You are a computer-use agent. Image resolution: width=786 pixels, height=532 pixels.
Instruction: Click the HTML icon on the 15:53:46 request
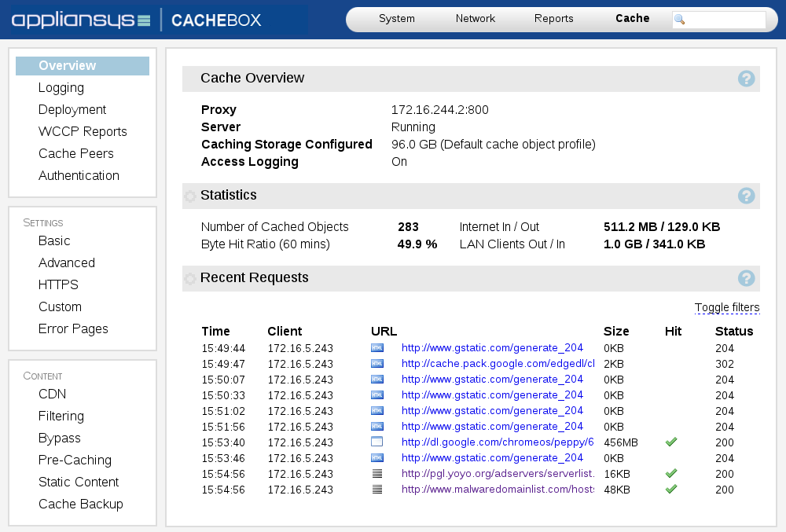point(377,458)
